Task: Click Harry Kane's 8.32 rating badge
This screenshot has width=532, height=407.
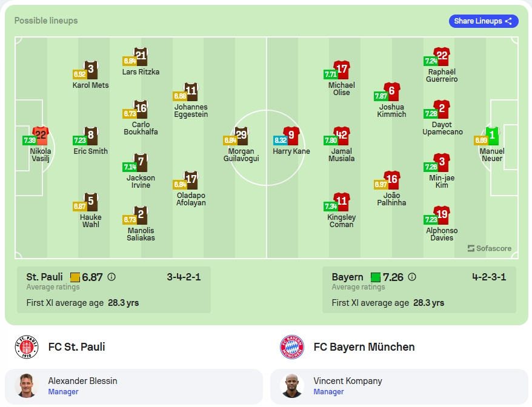Action: coord(281,140)
